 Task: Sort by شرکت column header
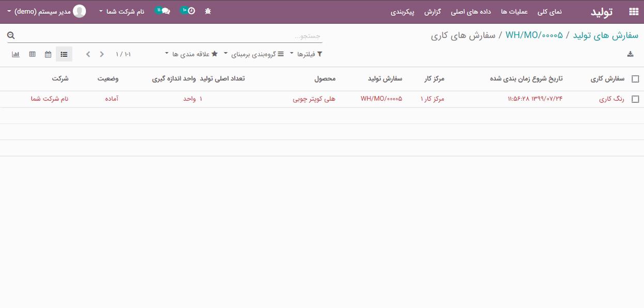60,79
